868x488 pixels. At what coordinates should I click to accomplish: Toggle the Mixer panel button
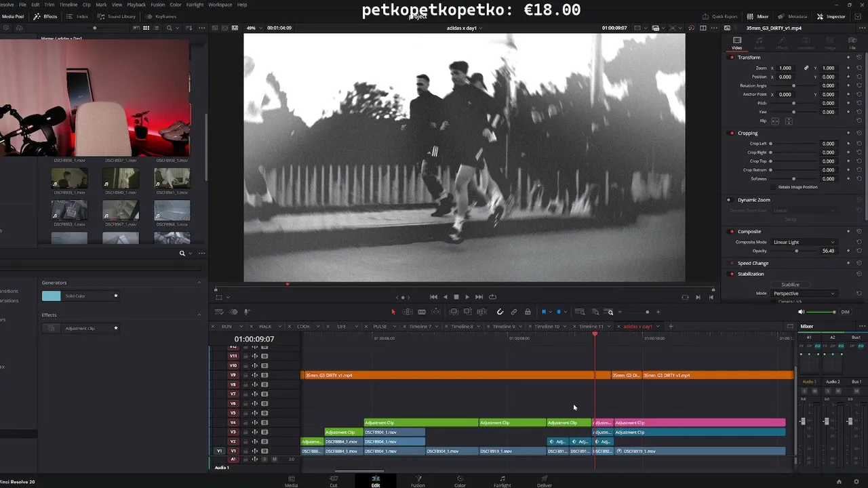pos(758,16)
